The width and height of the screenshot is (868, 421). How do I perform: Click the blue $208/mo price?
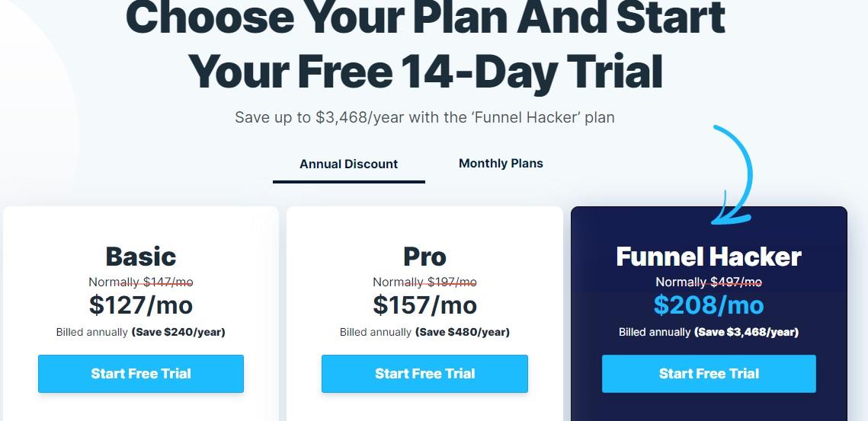point(709,305)
